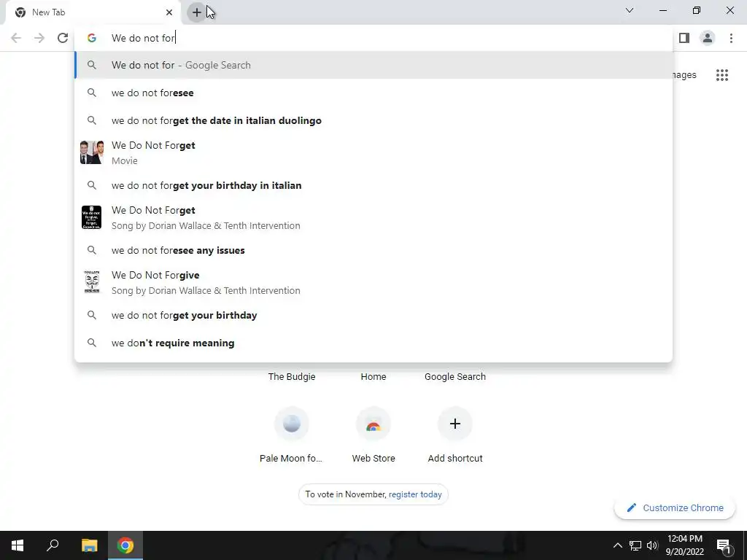The height and width of the screenshot is (560, 747).
Task: Click the Add shortcut plus button
Action: tap(455, 424)
